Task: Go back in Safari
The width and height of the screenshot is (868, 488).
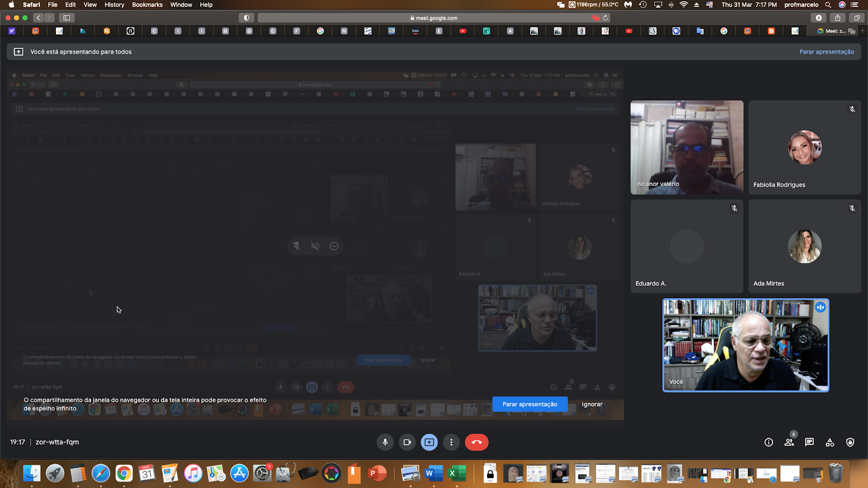Action: [39, 18]
